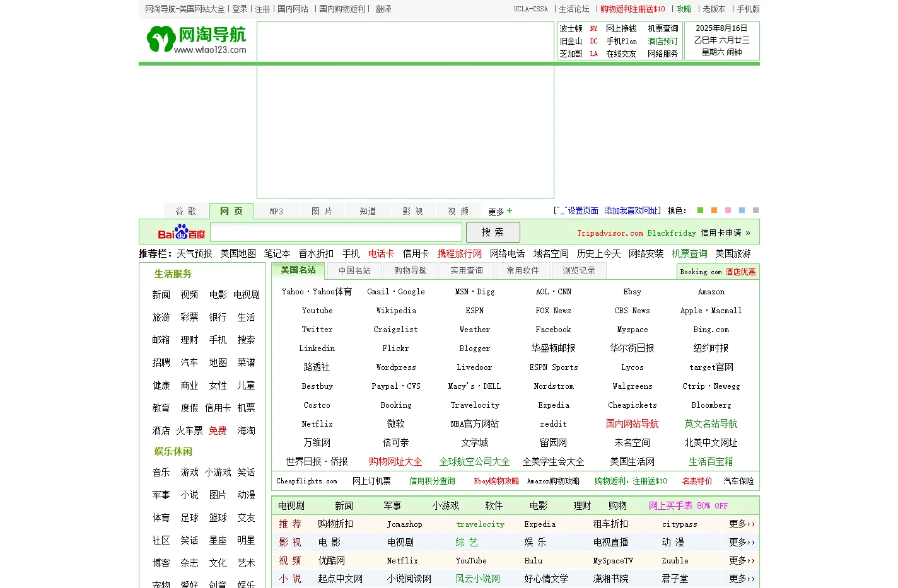Open the 浏览记录 tab
Screen dimensions: 898x588
point(578,271)
